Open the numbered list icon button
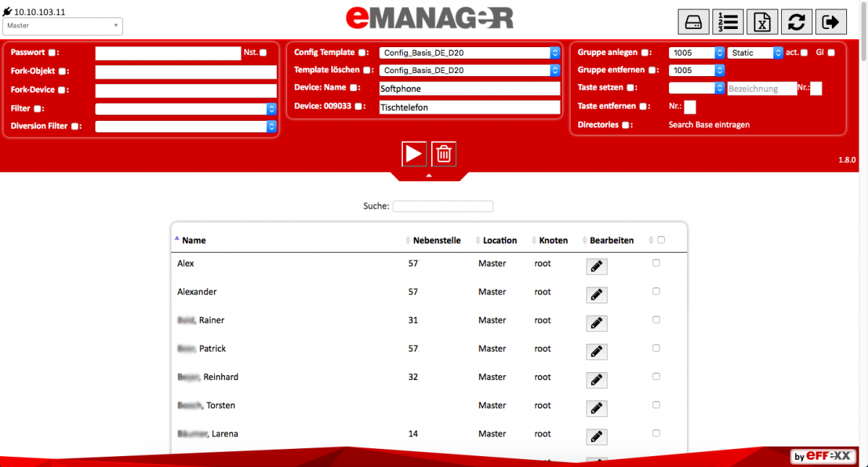 728,22
